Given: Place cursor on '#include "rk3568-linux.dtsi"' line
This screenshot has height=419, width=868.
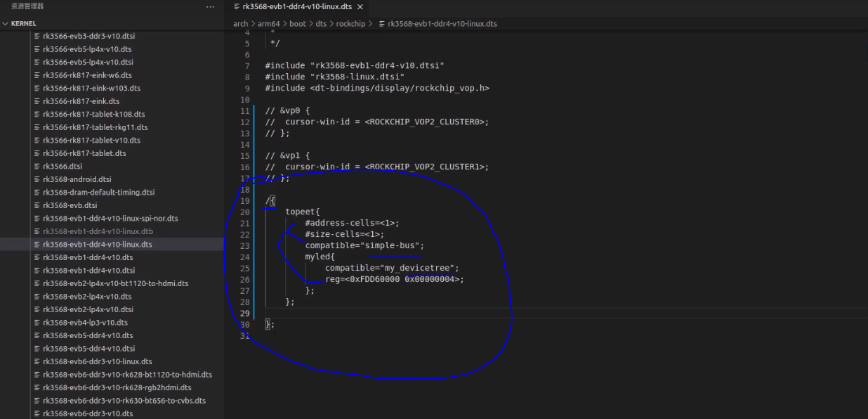Looking at the screenshot, I should pos(334,77).
